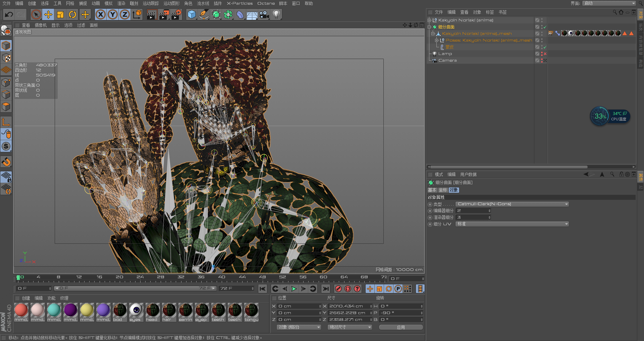Activate the Rotate tool
This screenshot has height=341, width=644.
coord(72,14)
